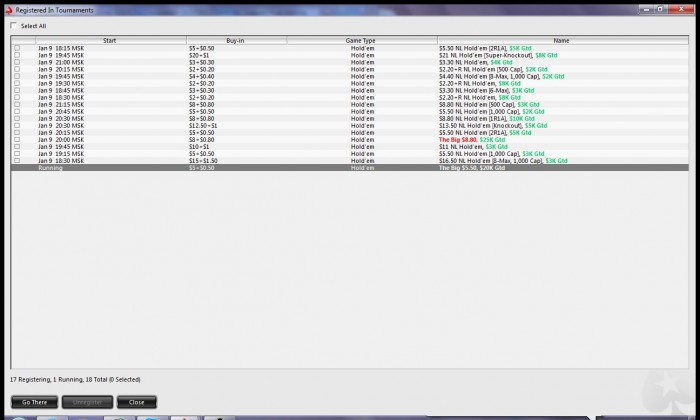Select checkbox of $21 Super-Knockout tournament row

pyautogui.click(x=17, y=55)
